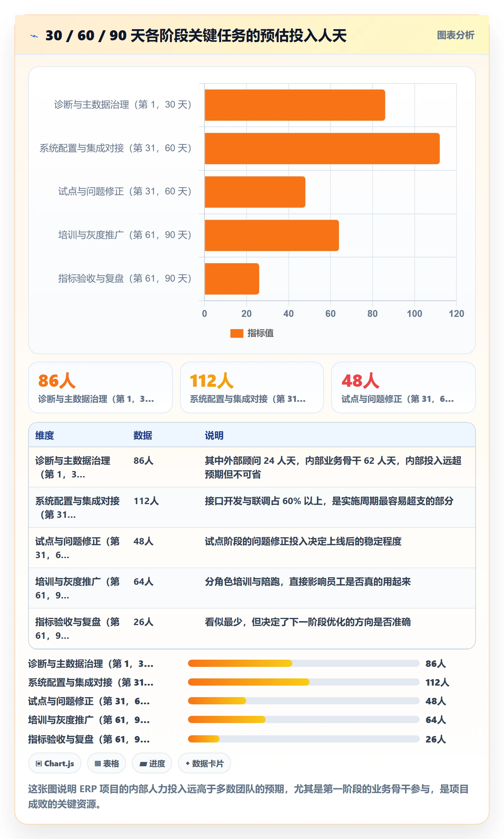Click the 进度 tag's bar icon
The width and height of the screenshot is (504, 839).
[143, 764]
